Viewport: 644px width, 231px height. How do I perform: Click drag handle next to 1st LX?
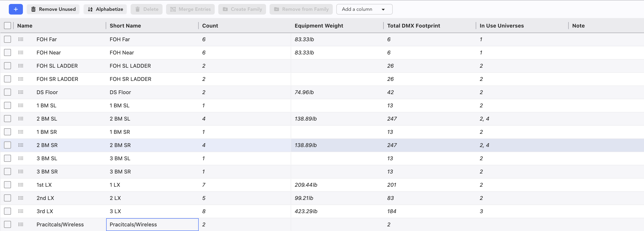(x=21, y=185)
